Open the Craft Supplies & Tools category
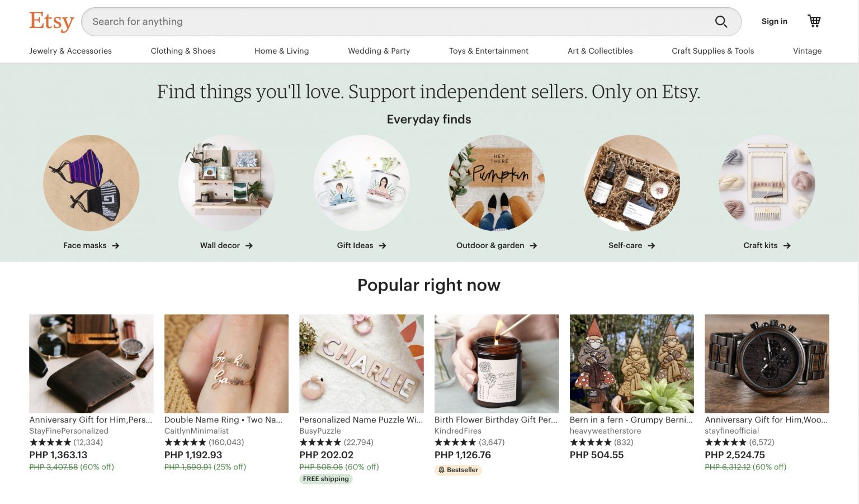 tap(712, 51)
